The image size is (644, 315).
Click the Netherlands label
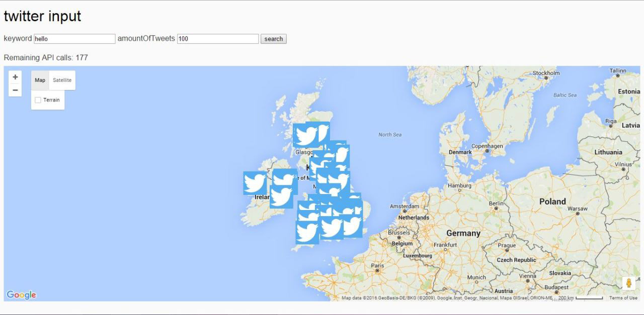(414, 218)
